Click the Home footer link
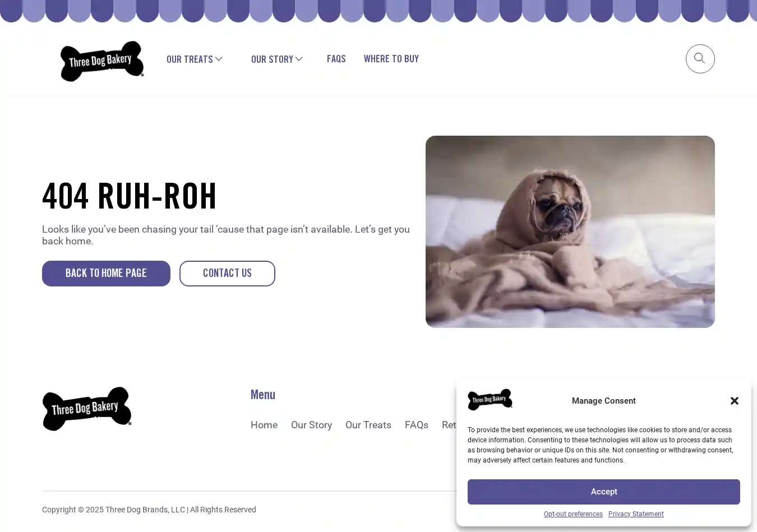 click(264, 425)
